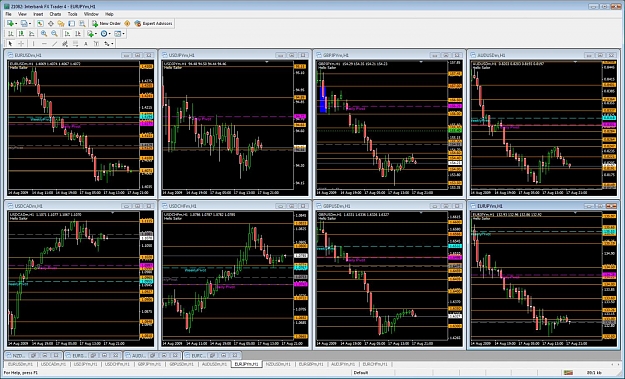Image resolution: width=625 pixels, height=379 pixels.
Task: Expand the arrows tool dropdown
Action: click(x=112, y=44)
